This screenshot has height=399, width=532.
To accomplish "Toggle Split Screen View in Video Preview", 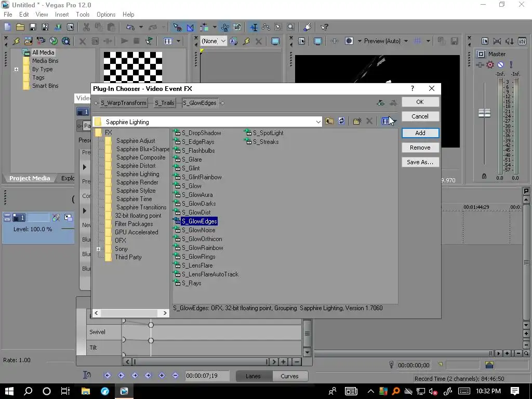I will (349, 41).
